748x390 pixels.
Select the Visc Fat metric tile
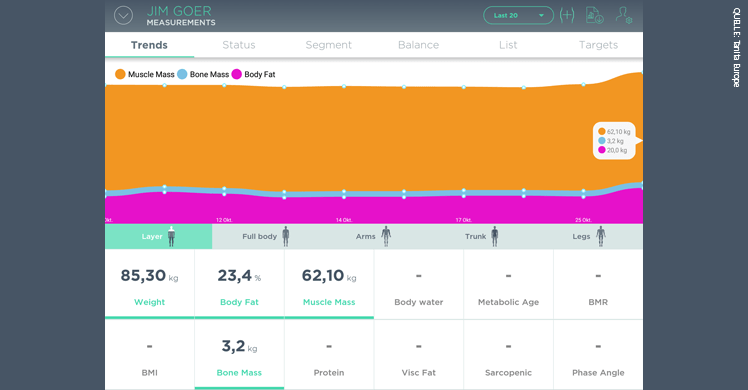(418, 355)
